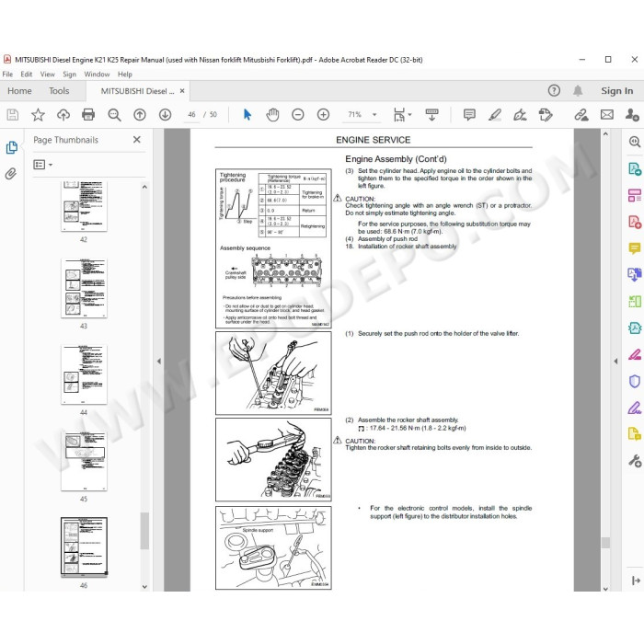Print the document with printer icon

coord(88,115)
